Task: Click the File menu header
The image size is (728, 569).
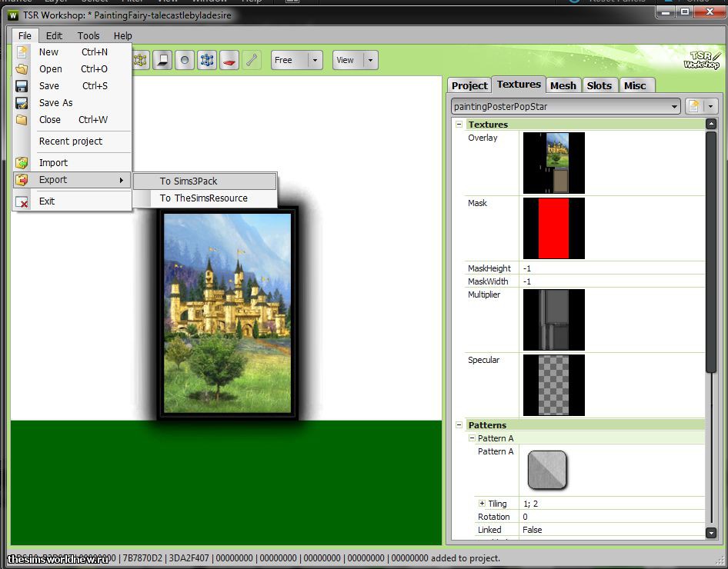Action: point(25,35)
